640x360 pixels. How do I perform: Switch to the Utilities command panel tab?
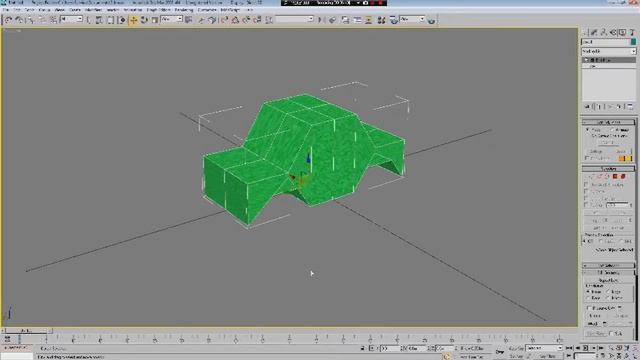click(632, 32)
